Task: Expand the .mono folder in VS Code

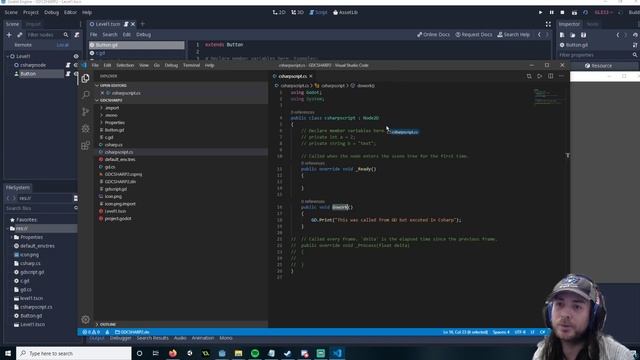Action: click(102, 115)
